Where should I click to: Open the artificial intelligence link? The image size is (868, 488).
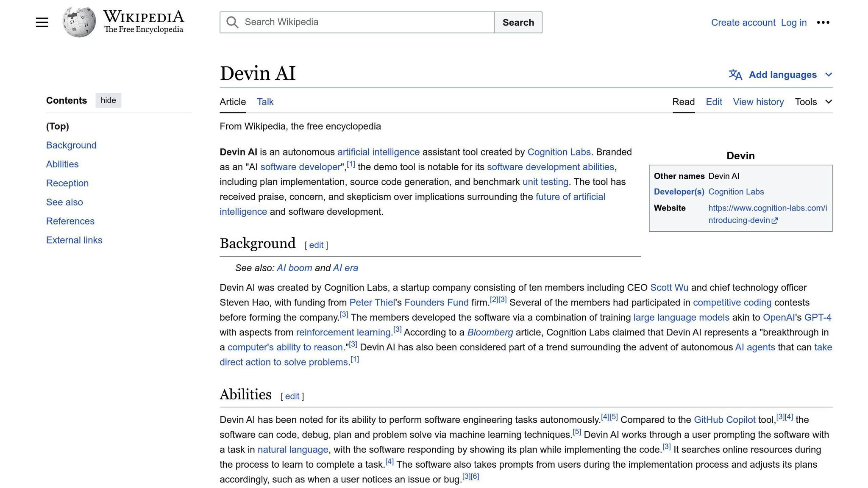[x=378, y=152]
